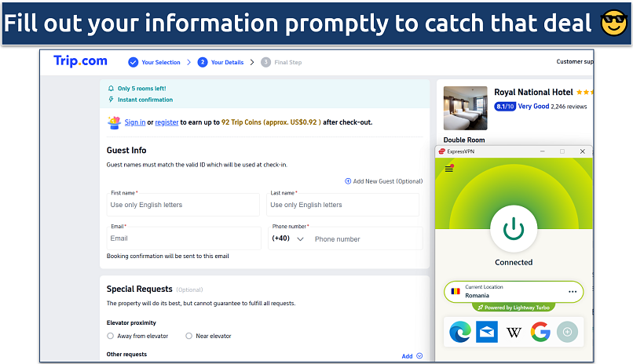The width and height of the screenshot is (633, 364).
Task: Click the three-dot location options button
Action: [573, 292]
